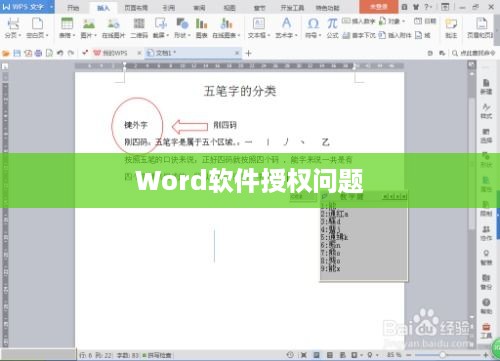
Task: Toggle spell check (拼写检查) in status bar
Action: pos(157,355)
